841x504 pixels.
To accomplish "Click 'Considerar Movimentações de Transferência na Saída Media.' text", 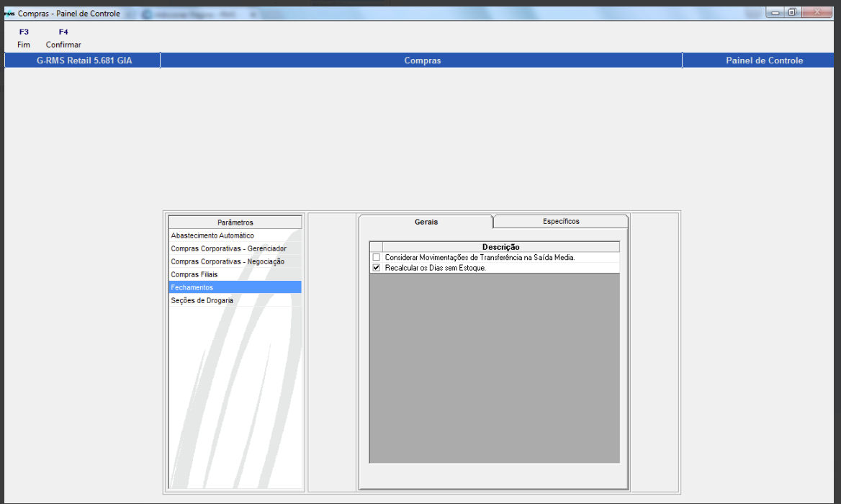I will [480, 257].
